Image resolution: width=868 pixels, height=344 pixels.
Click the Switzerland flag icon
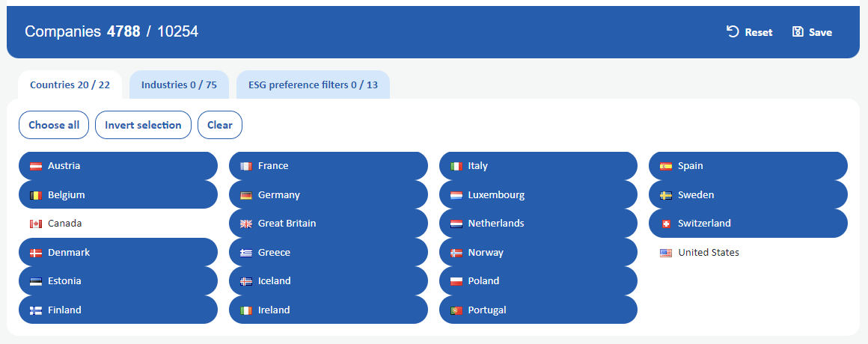tap(666, 224)
